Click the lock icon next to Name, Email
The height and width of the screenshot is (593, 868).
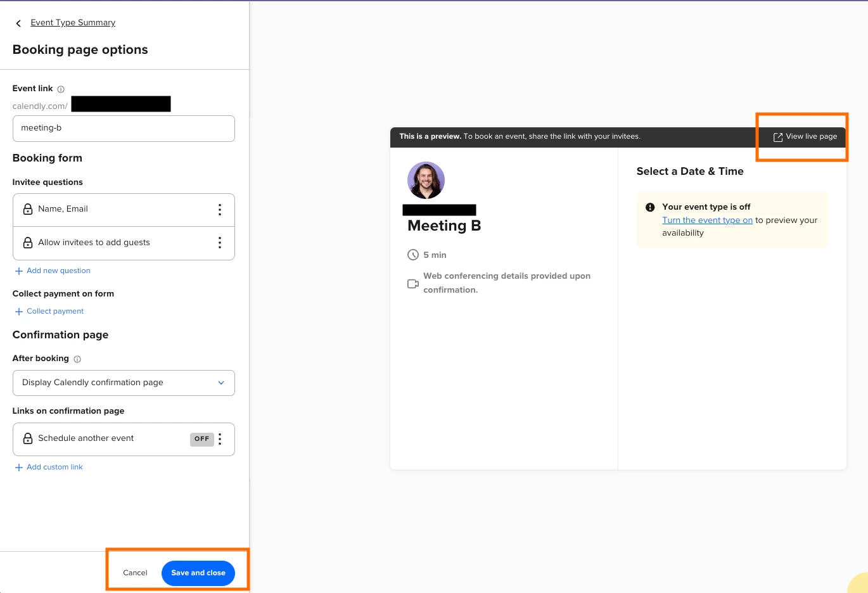pyautogui.click(x=27, y=209)
